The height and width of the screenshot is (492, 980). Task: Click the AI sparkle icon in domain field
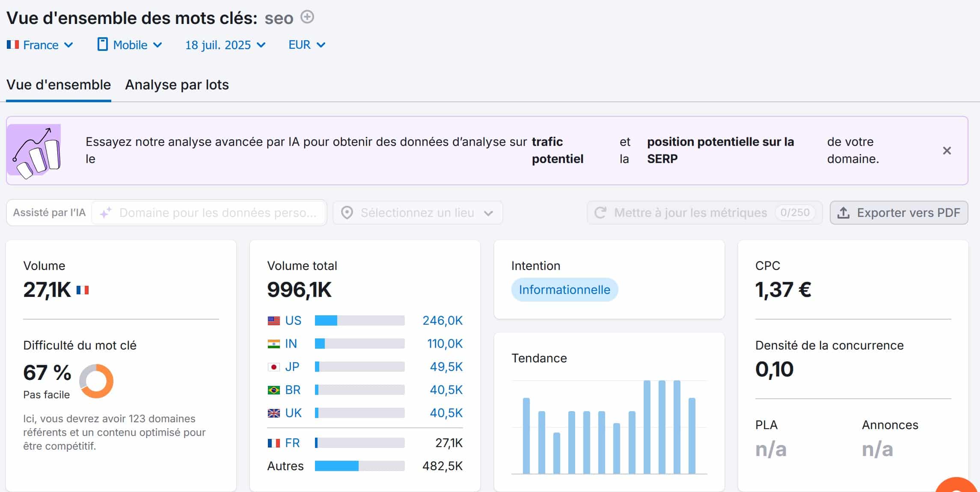106,213
